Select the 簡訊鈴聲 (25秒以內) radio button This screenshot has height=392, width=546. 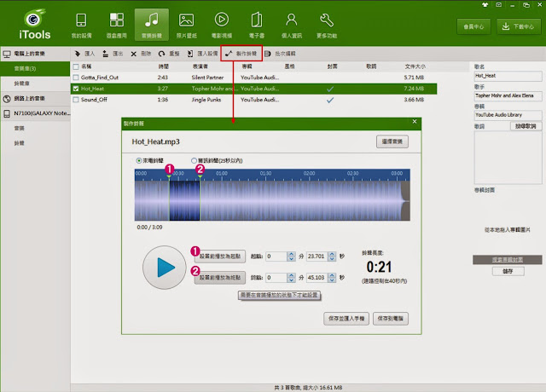pyautogui.click(x=196, y=159)
